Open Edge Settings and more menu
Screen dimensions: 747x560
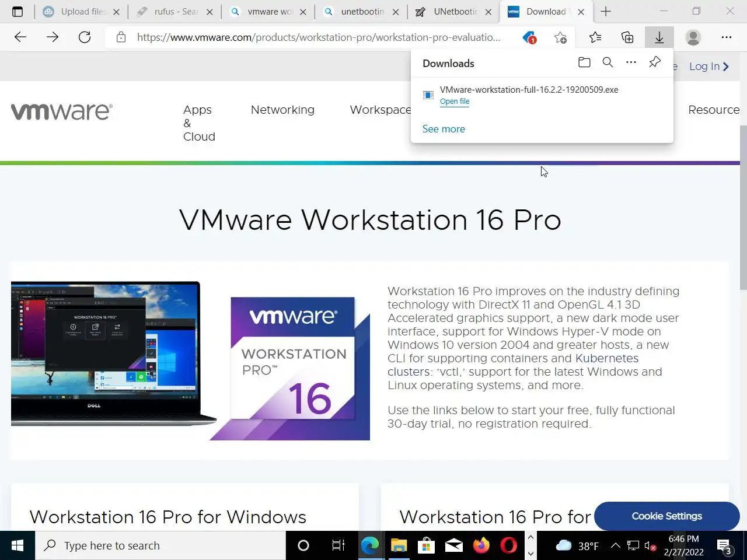coord(727,37)
